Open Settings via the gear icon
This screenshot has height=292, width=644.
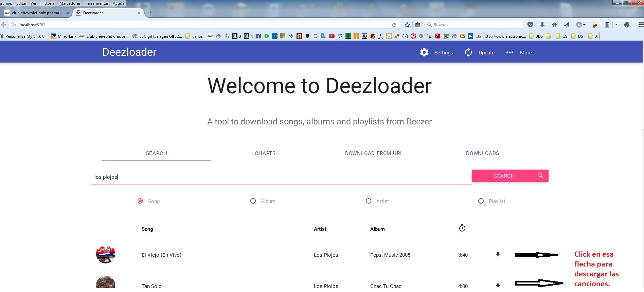(424, 52)
